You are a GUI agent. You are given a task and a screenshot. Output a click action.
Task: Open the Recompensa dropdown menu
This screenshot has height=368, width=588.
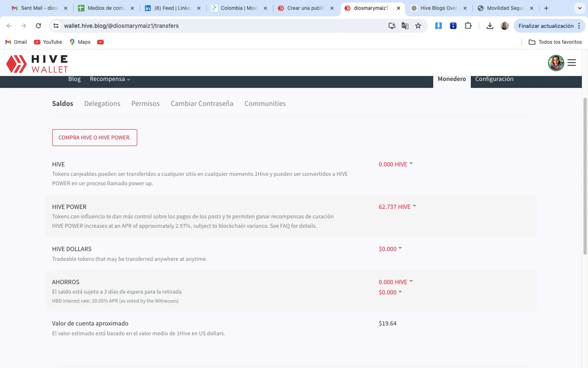point(110,79)
